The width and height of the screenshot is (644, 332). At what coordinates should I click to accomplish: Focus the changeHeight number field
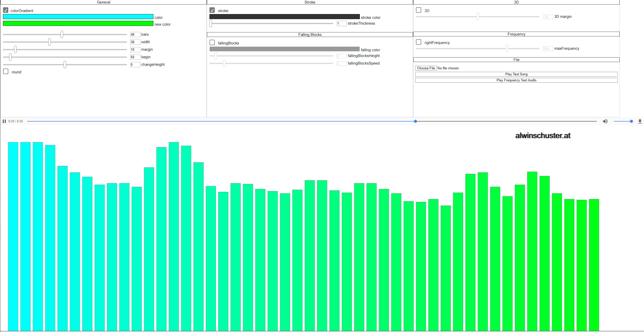(x=135, y=65)
